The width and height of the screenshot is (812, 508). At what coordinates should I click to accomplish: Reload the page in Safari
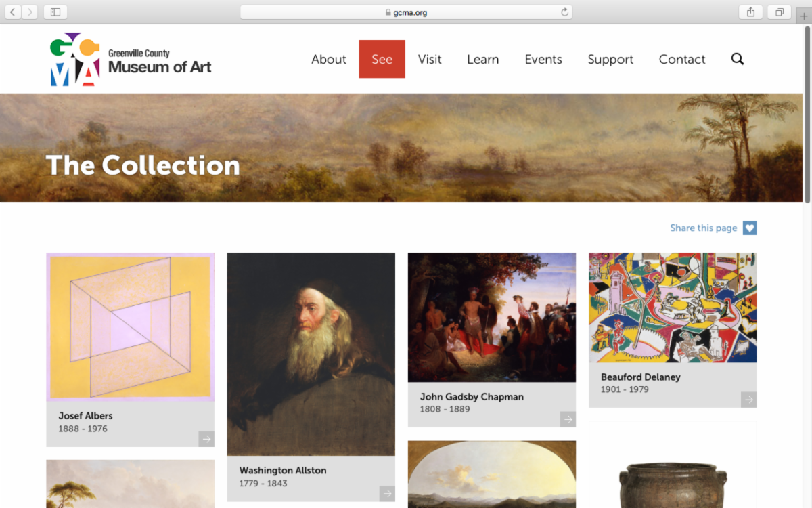564,12
